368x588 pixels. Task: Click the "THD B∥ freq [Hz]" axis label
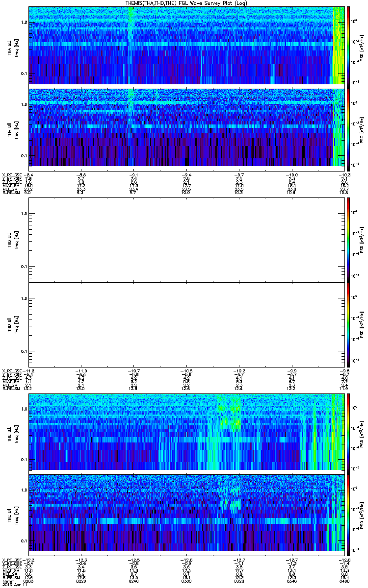[x=13, y=324]
